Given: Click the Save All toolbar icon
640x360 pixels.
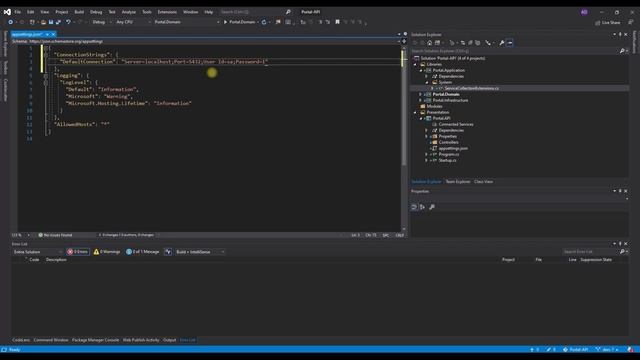Looking at the screenshot, I should 58,22.
